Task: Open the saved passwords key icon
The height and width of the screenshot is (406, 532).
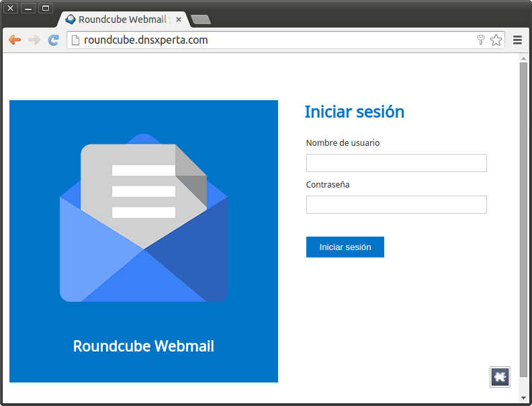Action: click(481, 40)
